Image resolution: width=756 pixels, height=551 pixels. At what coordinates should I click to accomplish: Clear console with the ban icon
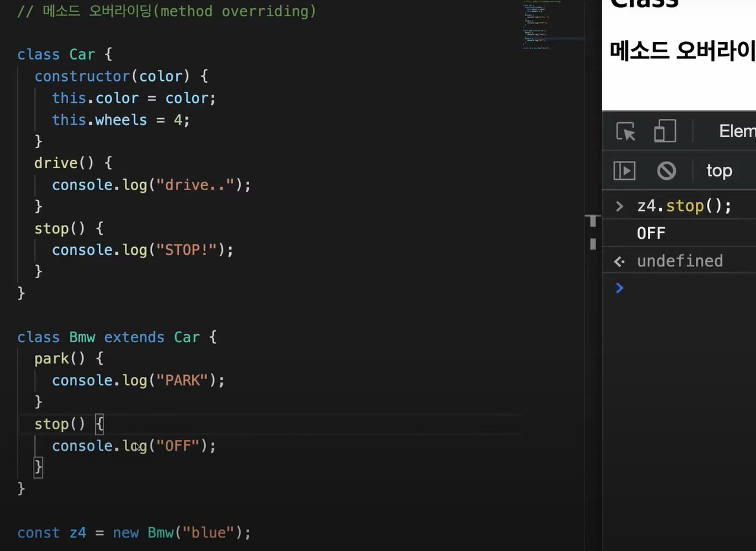pos(666,171)
